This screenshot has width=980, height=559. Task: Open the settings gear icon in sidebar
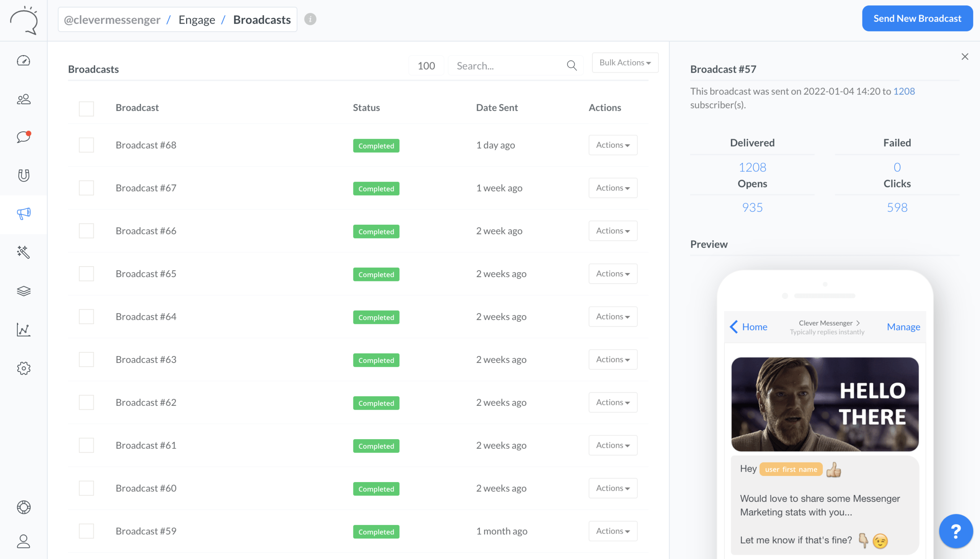tap(23, 368)
